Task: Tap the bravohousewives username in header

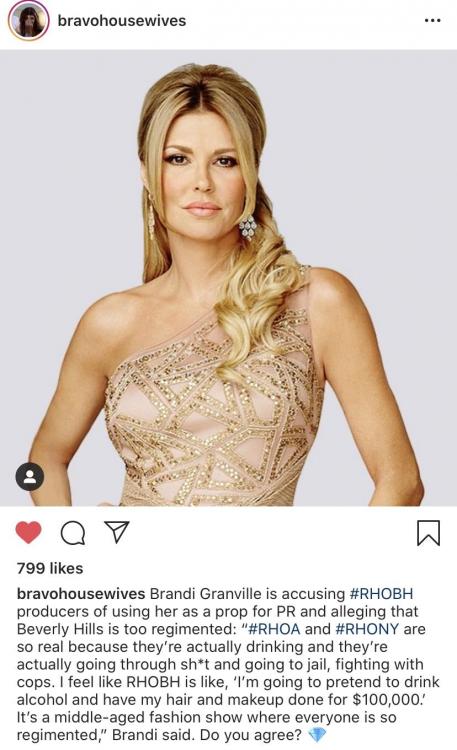Action: [122, 21]
